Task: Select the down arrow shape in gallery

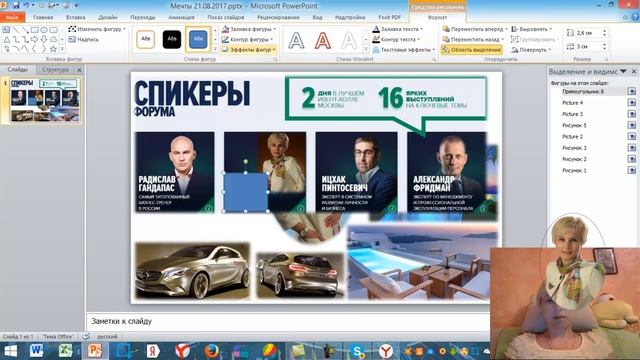Action: click(44, 40)
